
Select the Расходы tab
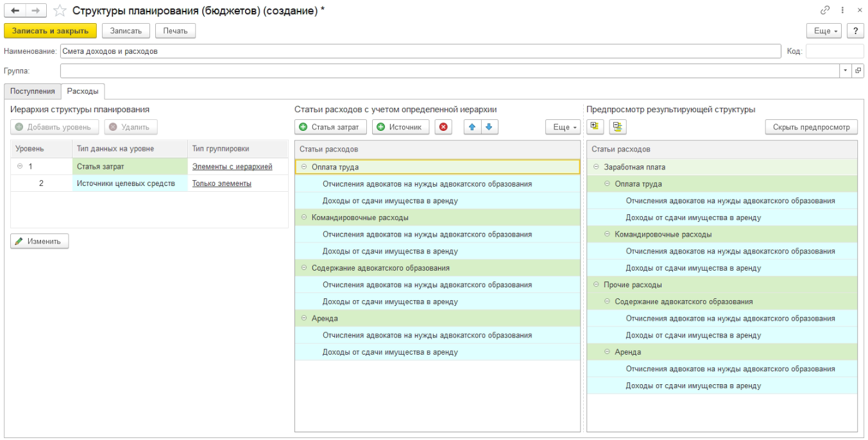83,91
